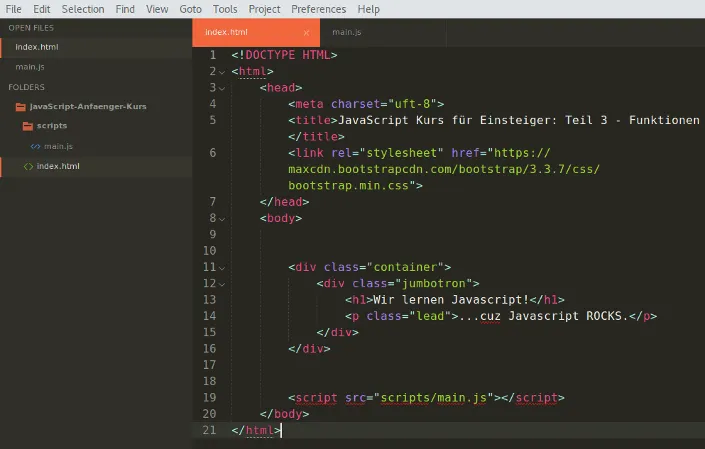Click the index.html file type icon in folders
The width and height of the screenshot is (705, 449).
28,167
